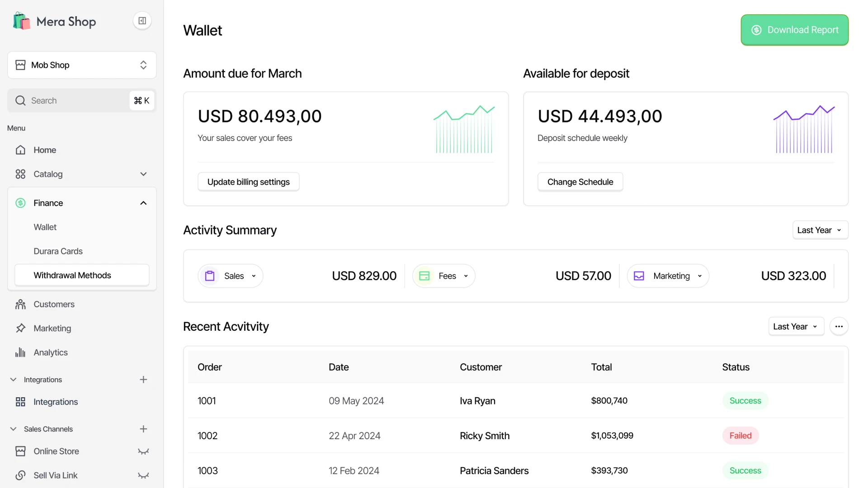868x488 pixels.
Task: Open the Last Year dropdown for Activity Summary
Action: pyautogui.click(x=820, y=230)
